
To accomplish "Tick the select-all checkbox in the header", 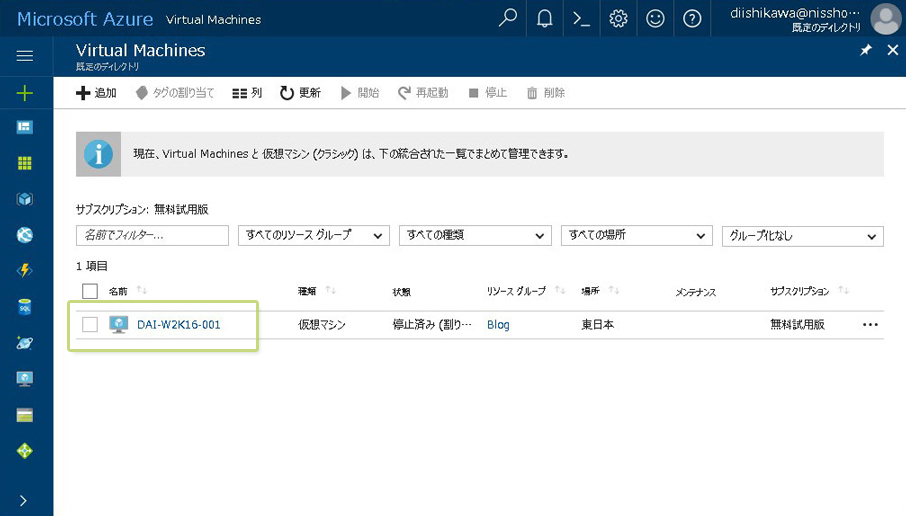I will click(x=90, y=291).
